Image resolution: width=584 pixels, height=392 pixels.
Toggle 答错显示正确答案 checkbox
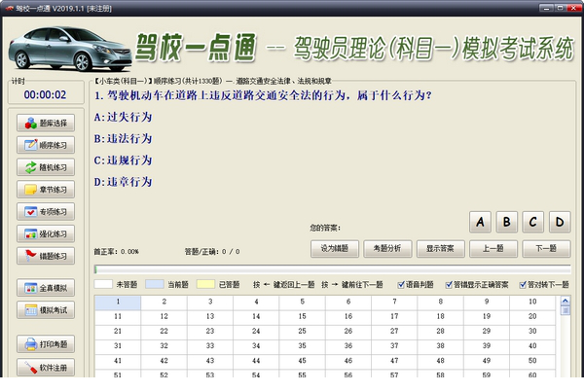449,285
